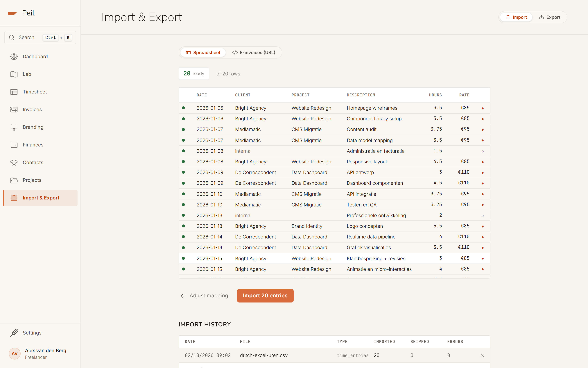This screenshot has width=588, height=368.
Task: Click the spreadsheet table icon in the tab
Action: [x=188, y=53]
